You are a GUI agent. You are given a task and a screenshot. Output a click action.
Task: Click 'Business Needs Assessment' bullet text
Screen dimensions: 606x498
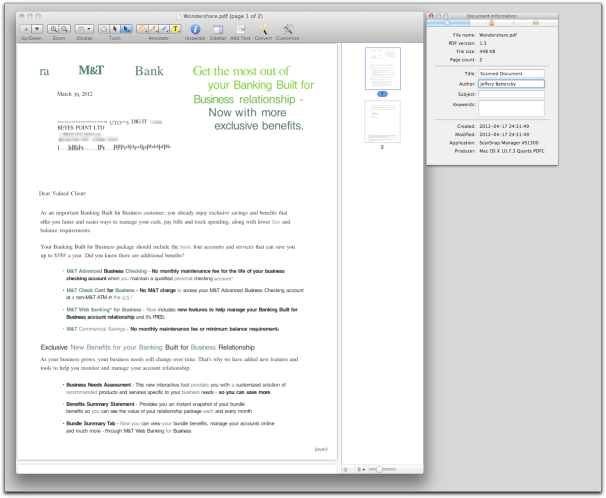[x=99, y=385]
